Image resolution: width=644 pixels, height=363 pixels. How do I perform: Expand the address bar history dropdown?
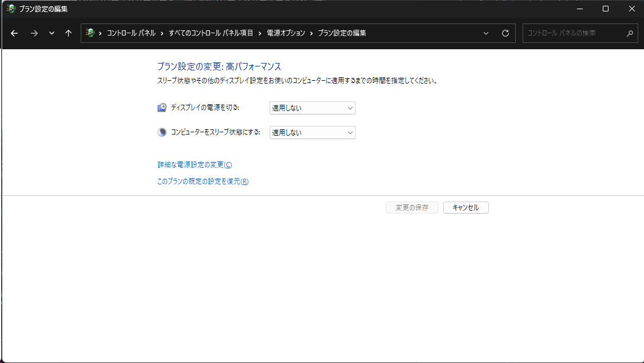486,33
